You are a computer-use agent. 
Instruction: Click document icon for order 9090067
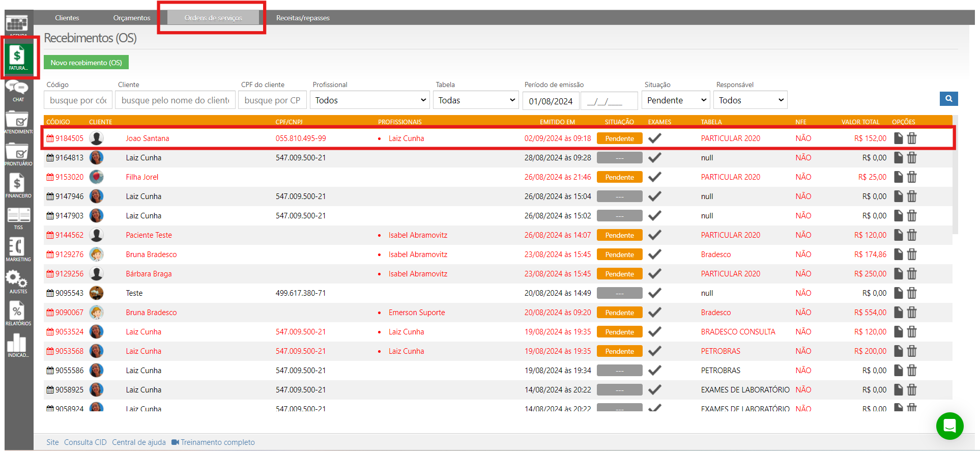click(899, 313)
